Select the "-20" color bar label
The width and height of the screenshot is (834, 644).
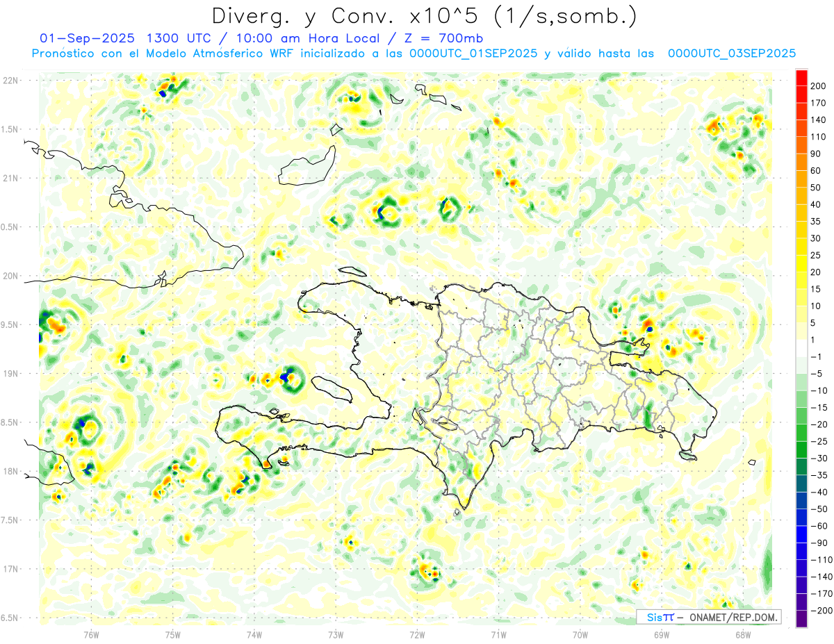(x=821, y=425)
